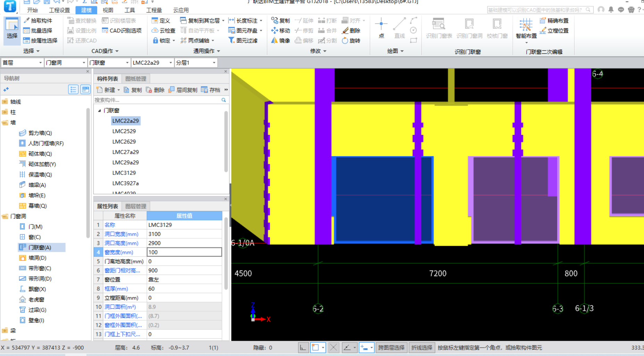Toggle the cross snap icon in status bar

[x=333, y=347]
